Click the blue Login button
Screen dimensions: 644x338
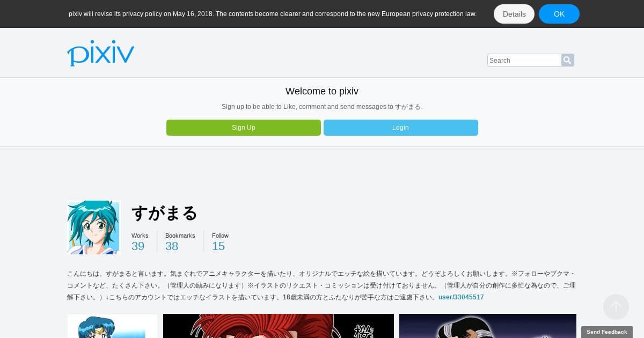pos(401,128)
